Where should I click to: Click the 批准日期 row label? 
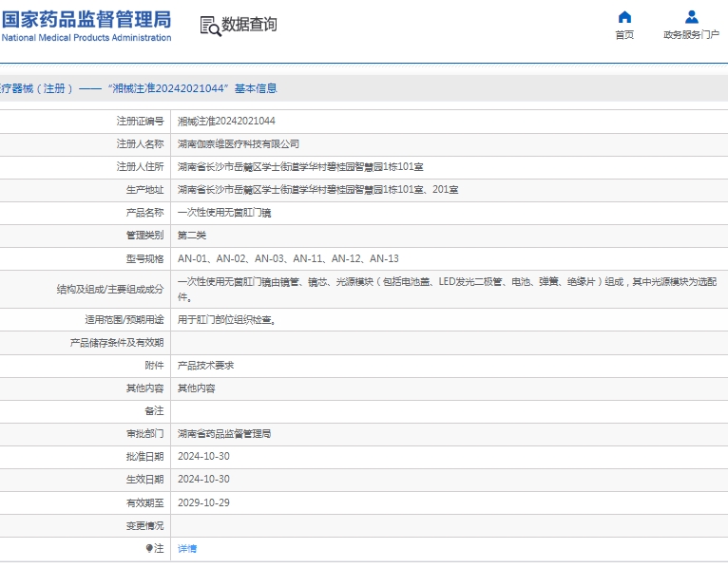tap(144, 457)
